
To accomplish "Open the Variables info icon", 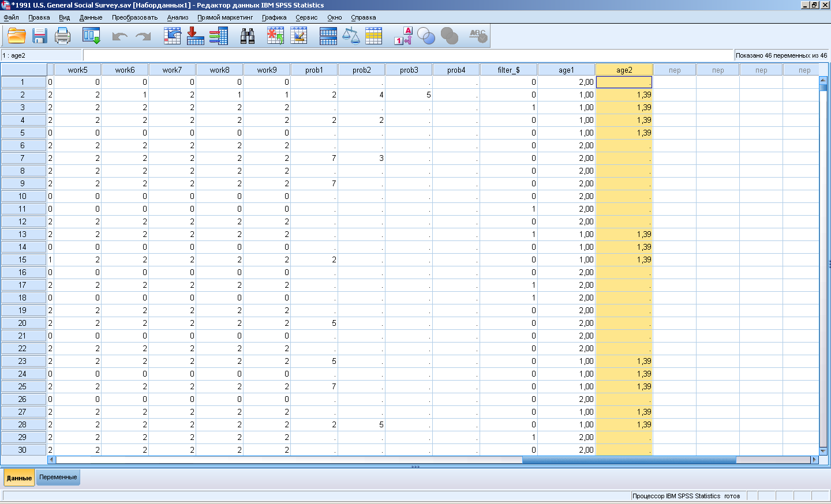I will [219, 36].
